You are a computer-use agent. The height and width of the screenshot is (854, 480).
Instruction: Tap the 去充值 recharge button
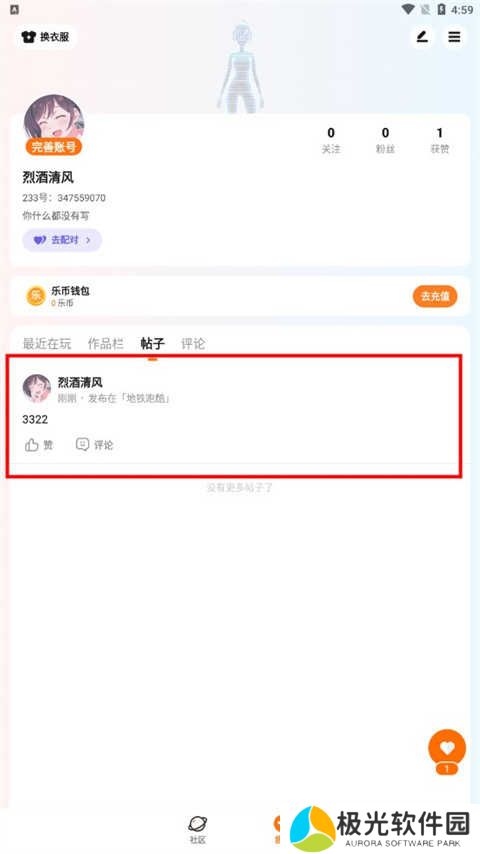click(435, 296)
